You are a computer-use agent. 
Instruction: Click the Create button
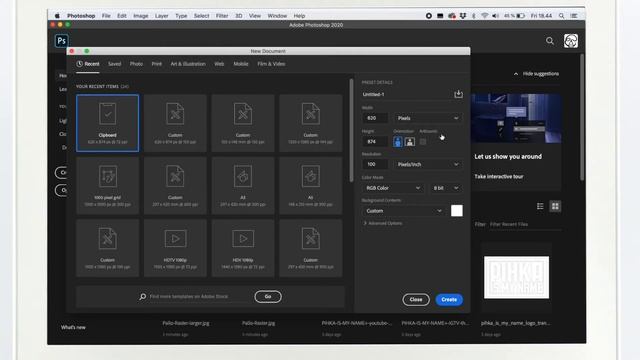click(x=449, y=300)
